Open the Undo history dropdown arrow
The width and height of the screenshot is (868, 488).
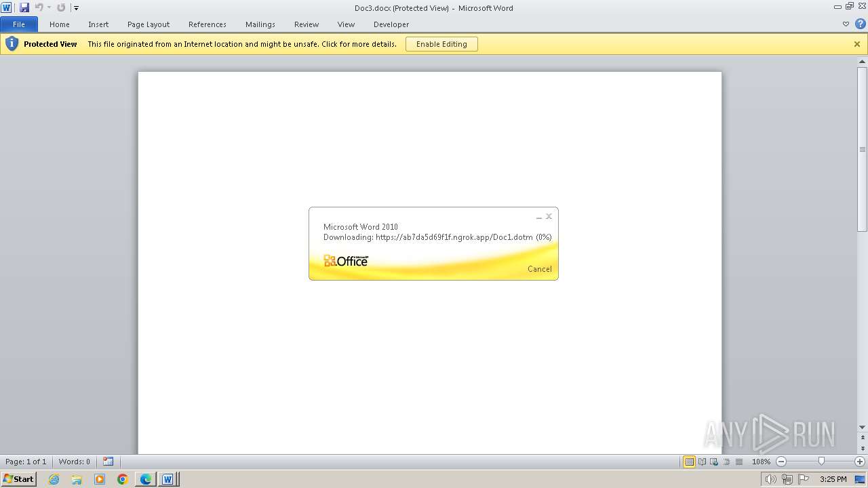[49, 8]
